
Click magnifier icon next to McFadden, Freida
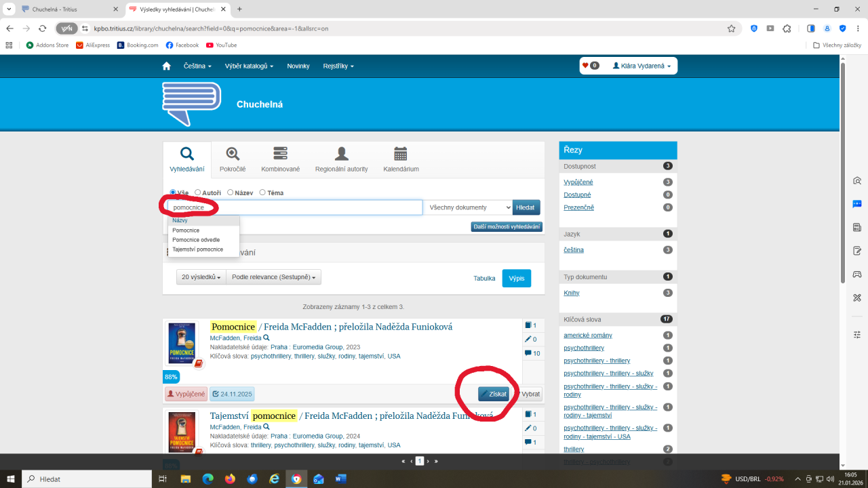tap(267, 338)
